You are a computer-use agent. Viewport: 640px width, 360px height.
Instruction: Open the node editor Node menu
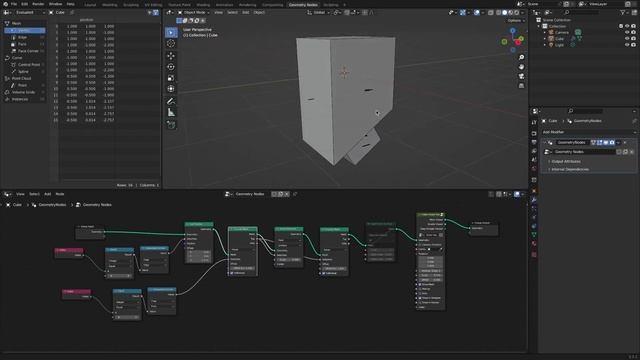coord(60,194)
